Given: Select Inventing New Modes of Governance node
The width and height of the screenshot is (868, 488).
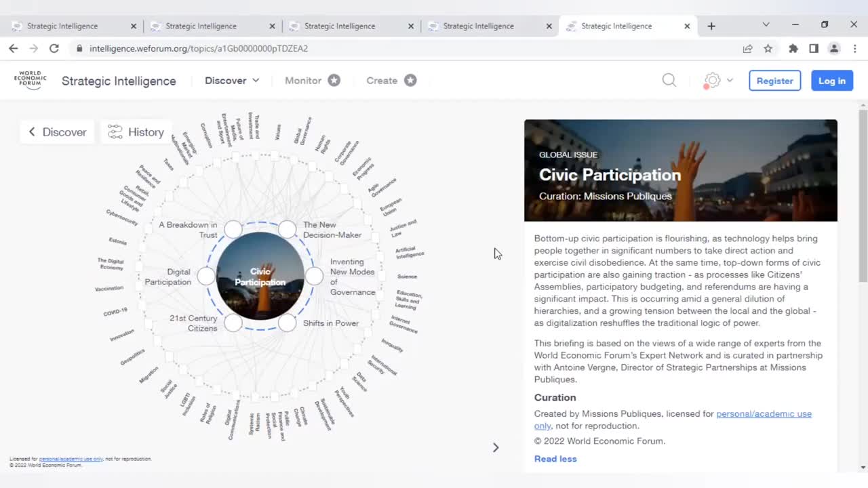Looking at the screenshot, I should click(x=315, y=276).
